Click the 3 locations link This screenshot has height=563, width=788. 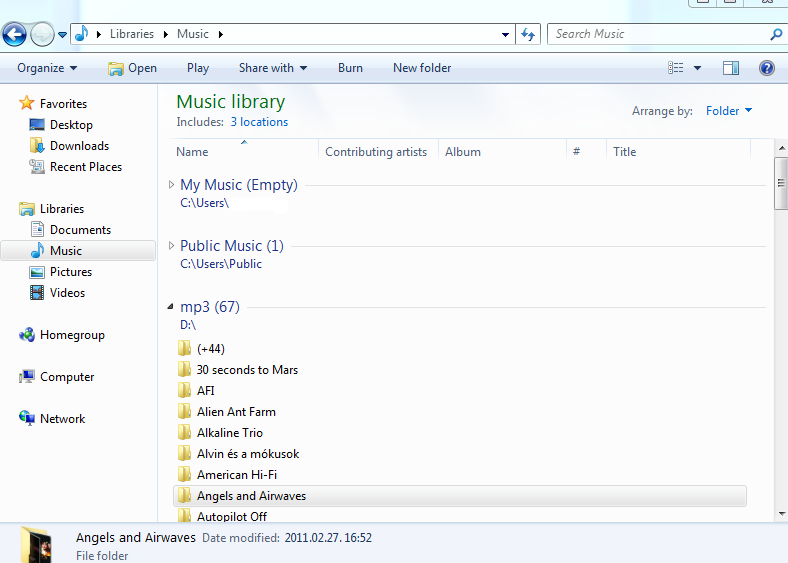(x=259, y=122)
